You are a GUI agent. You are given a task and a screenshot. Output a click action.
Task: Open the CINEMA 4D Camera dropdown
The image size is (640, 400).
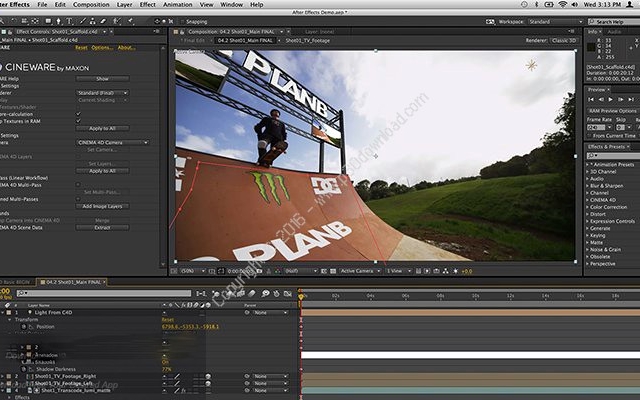(113, 142)
